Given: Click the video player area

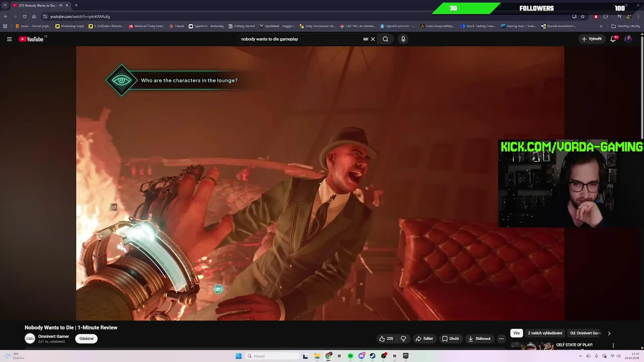Looking at the screenshot, I should 320,183.
